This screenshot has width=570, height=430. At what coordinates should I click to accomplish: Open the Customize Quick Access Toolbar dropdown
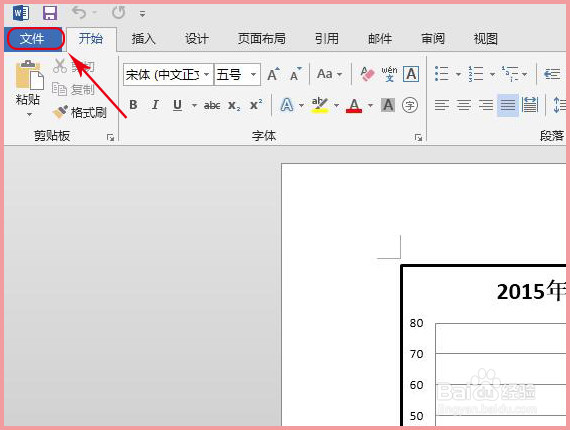[142, 14]
